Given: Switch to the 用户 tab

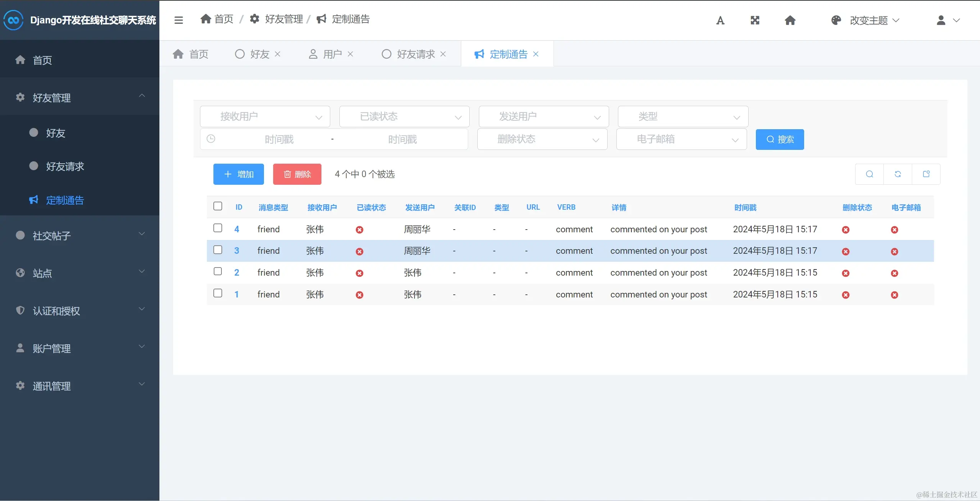Looking at the screenshot, I should point(332,54).
